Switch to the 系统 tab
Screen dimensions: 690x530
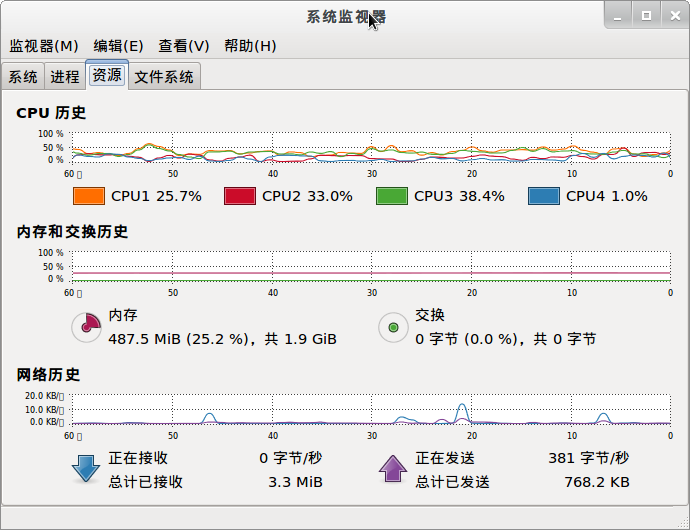pyautogui.click(x=23, y=77)
